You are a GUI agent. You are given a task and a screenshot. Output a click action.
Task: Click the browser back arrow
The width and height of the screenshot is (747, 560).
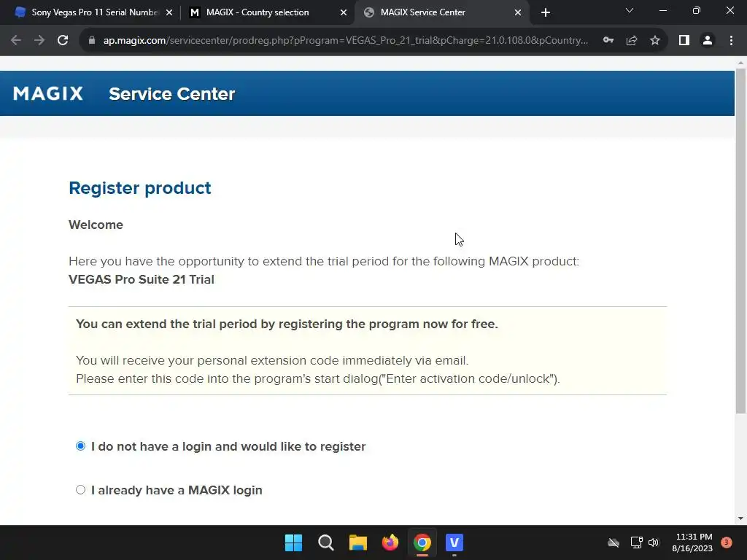(16, 41)
